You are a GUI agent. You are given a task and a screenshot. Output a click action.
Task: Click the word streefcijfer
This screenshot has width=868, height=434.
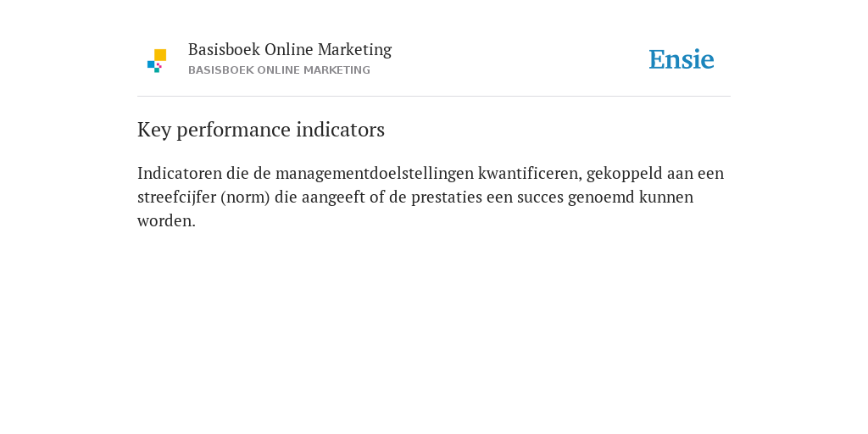pyautogui.click(x=176, y=198)
